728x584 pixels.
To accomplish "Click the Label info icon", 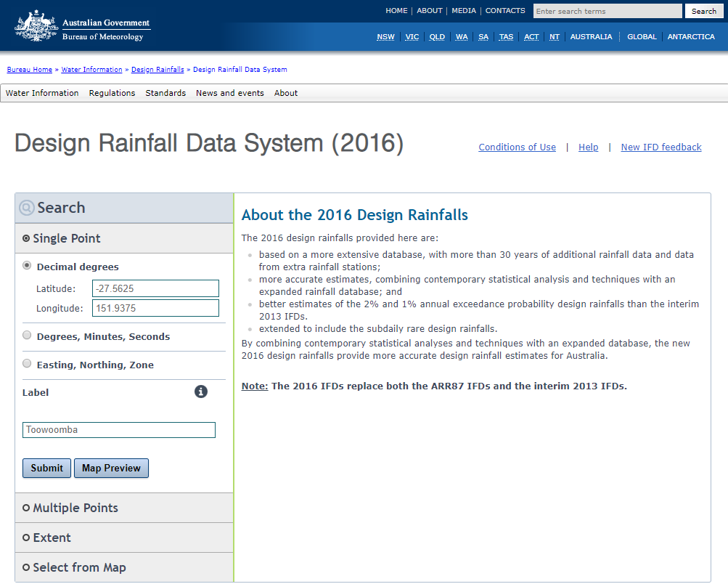I will (200, 392).
